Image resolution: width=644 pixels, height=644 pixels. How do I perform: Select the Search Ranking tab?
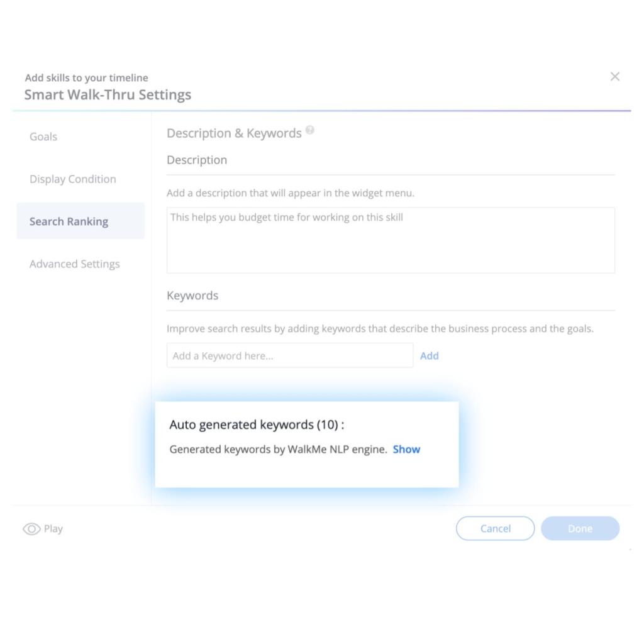pyautogui.click(x=69, y=221)
